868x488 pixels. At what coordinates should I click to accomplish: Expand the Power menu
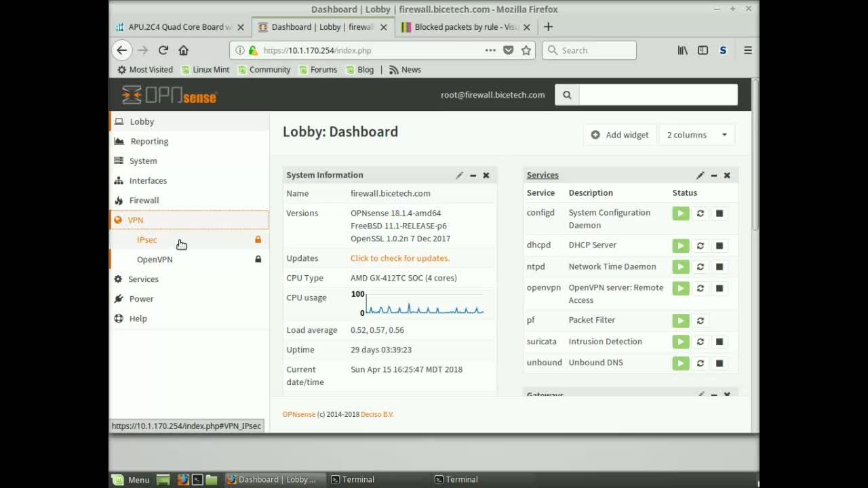pos(189,298)
